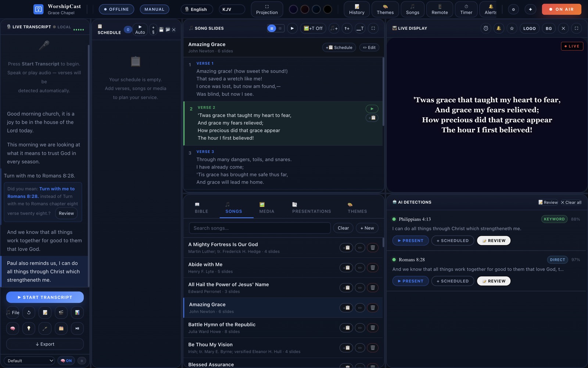This screenshot has width=588, height=368.
Task: Switch song slides to list view
Action: [272, 28]
